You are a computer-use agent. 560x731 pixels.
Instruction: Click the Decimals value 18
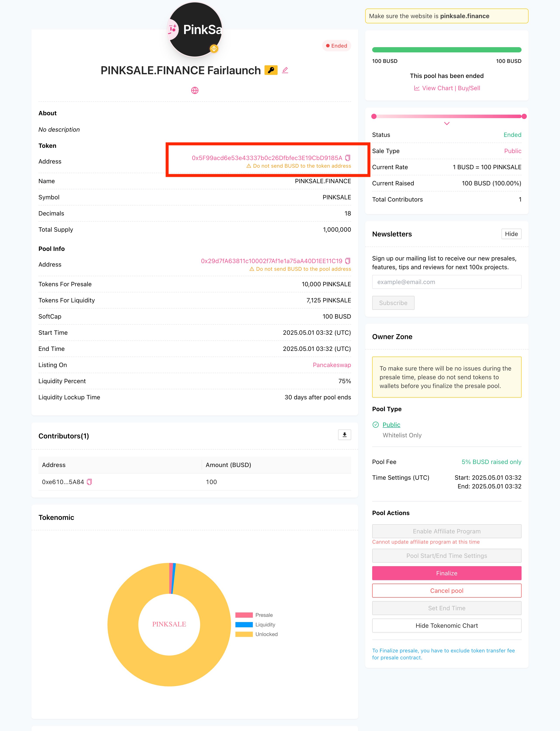click(x=348, y=214)
